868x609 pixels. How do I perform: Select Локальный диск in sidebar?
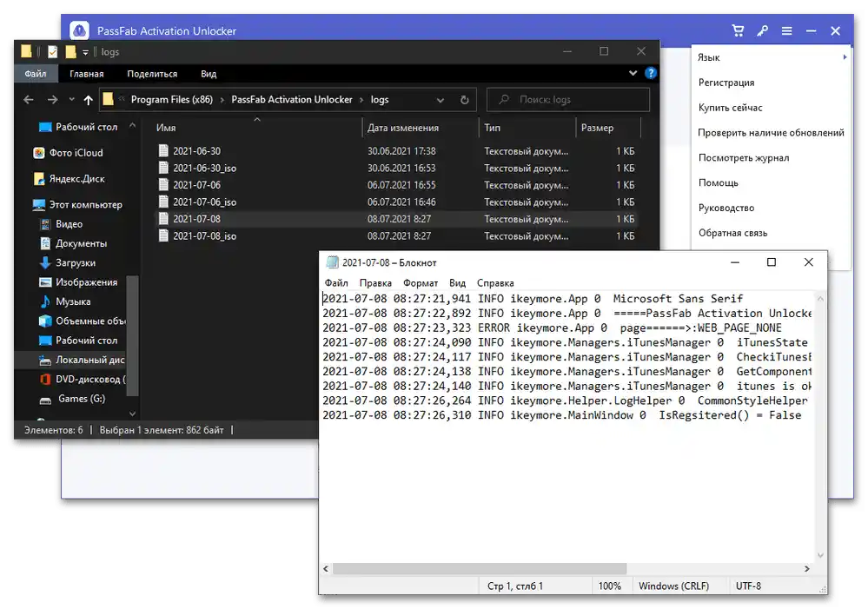pos(82,360)
